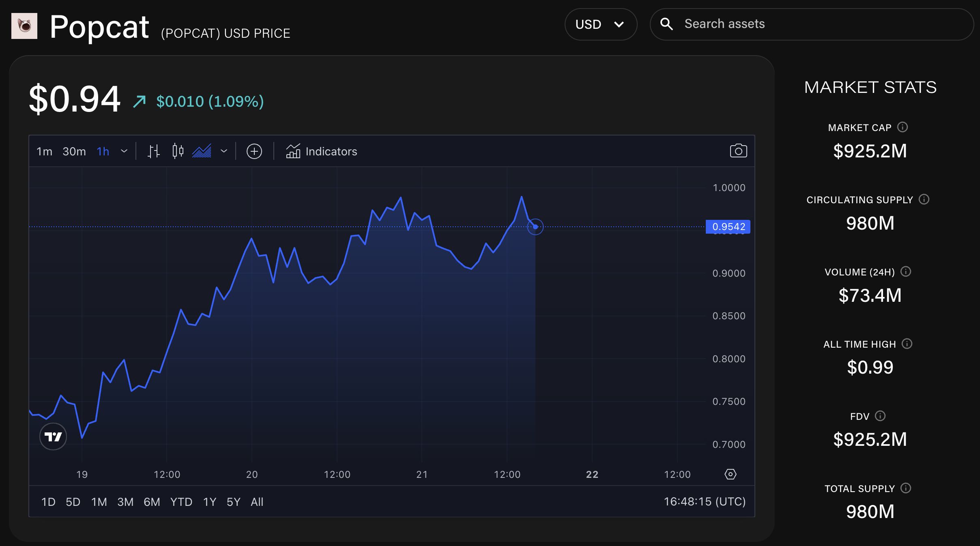
Task: Select the area chart style icon
Action: click(202, 151)
